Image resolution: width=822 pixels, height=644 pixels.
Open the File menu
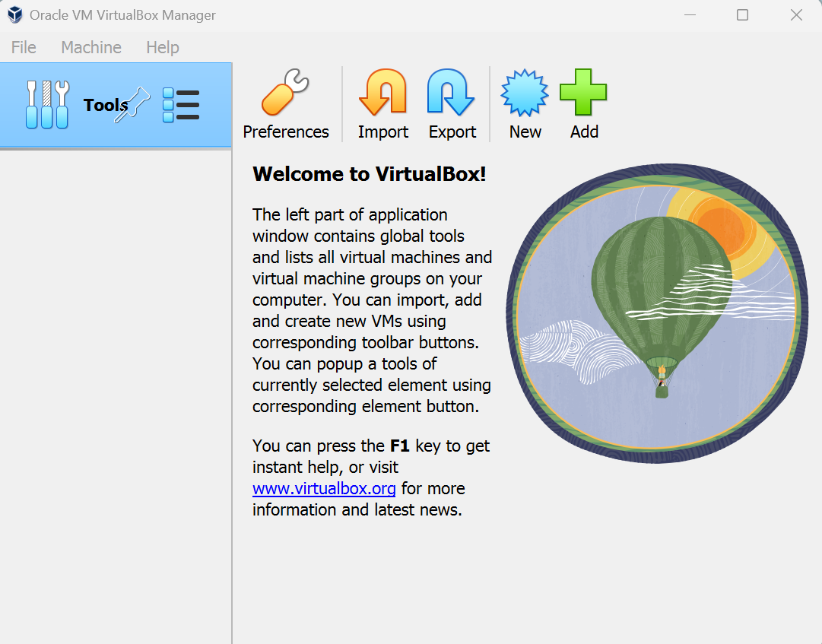pyautogui.click(x=24, y=47)
